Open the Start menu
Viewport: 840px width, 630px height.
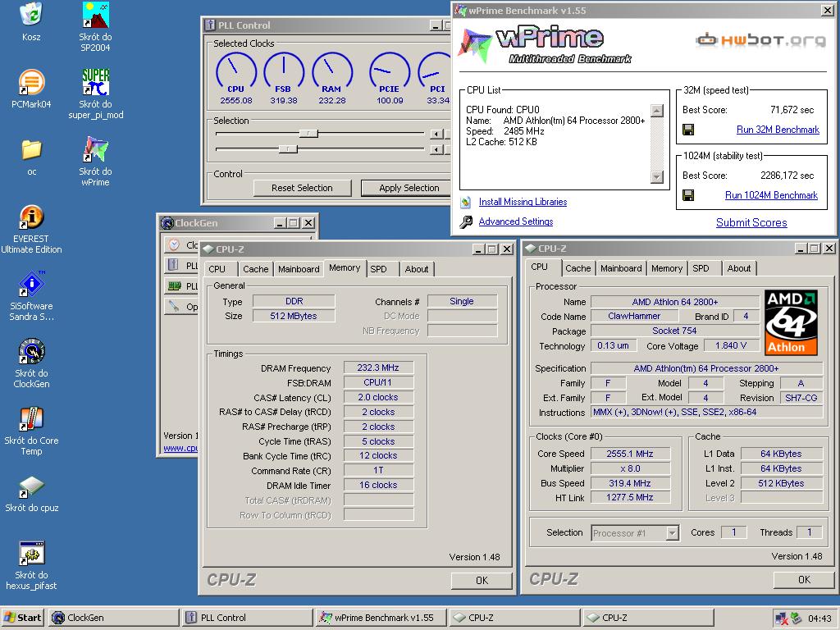coord(22,618)
